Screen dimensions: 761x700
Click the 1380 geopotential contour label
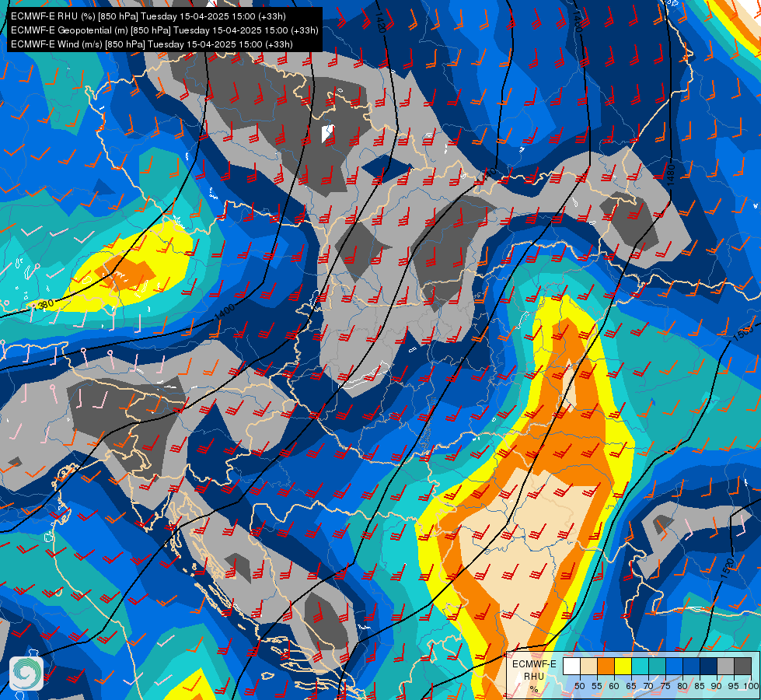(43, 305)
